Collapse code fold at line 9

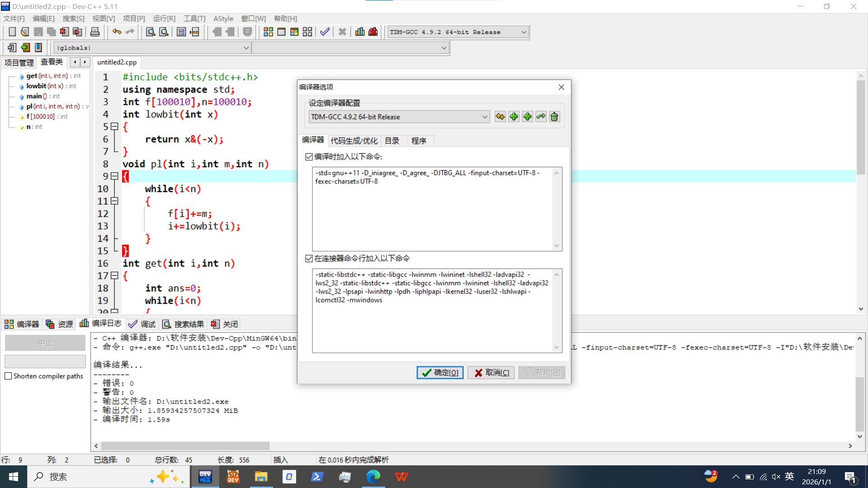coord(115,176)
